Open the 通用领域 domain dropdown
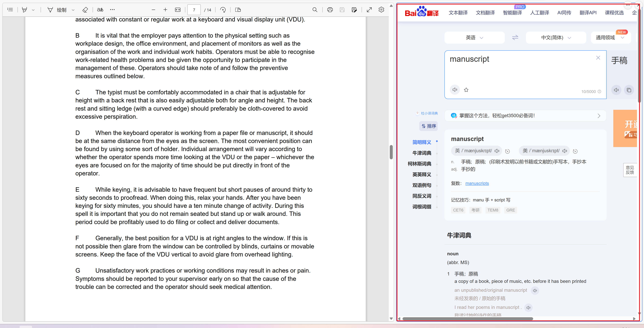Image resolution: width=644 pixels, height=328 pixels. 610,38
